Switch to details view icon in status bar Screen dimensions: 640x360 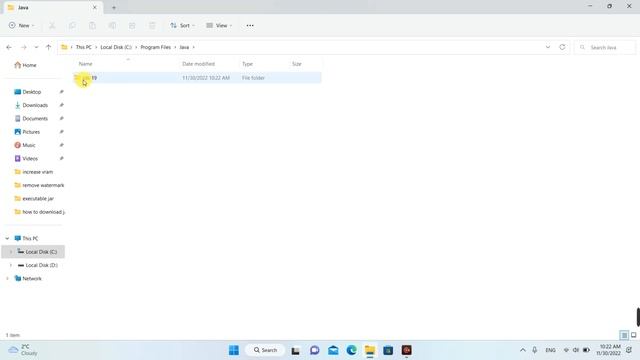coord(624,335)
